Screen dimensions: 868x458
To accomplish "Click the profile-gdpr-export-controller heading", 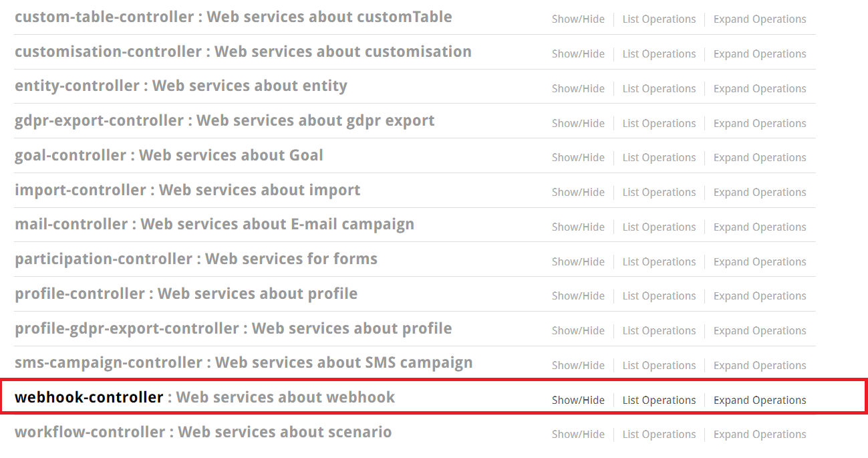I will click(127, 328).
